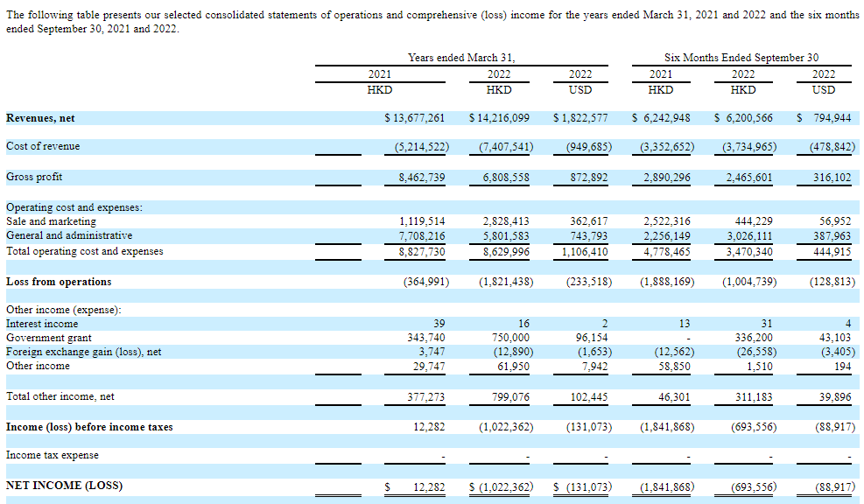The height and width of the screenshot is (504, 864).
Task: Click total other income value 311,183
Action: [754, 397]
